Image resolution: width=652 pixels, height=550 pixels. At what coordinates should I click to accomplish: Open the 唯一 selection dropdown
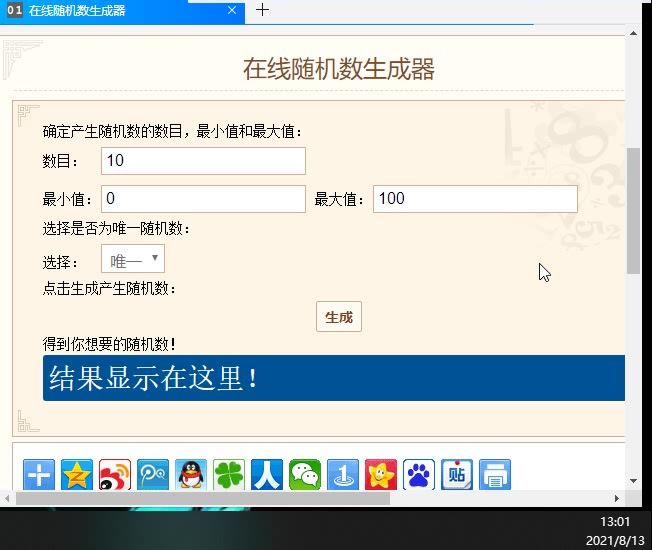(x=133, y=259)
